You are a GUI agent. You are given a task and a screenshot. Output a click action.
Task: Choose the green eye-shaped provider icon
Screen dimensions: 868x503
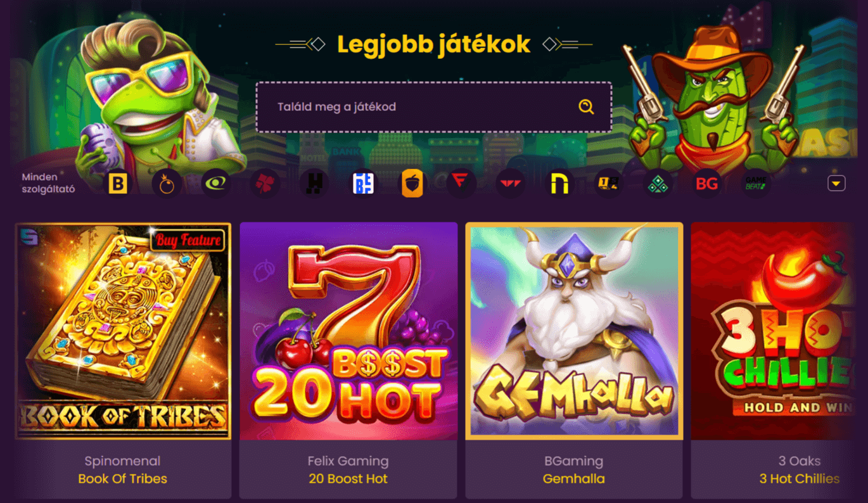pyautogui.click(x=216, y=184)
